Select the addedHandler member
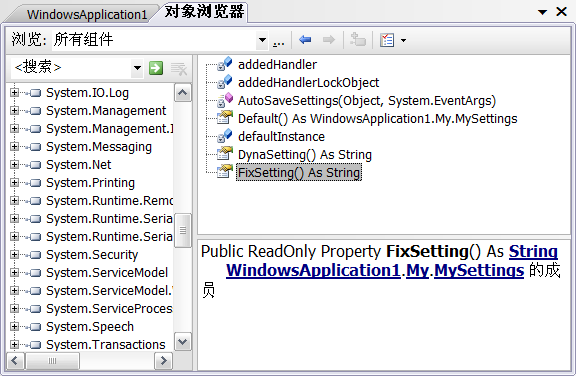576x376 pixels. click(x=277, y=65)
